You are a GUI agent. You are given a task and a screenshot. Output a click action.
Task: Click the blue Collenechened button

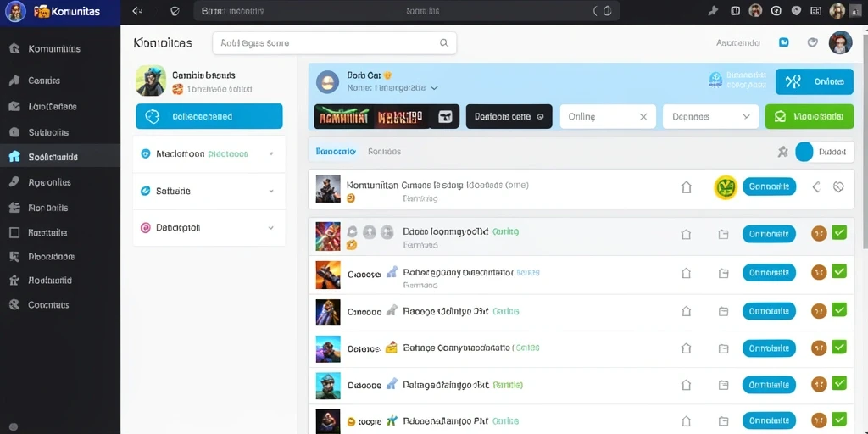(x=209, y=116)
